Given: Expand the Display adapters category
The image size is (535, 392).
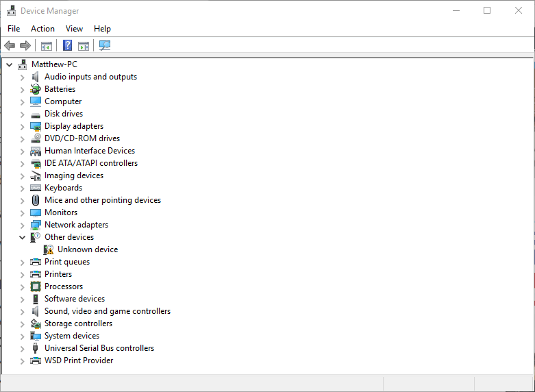Looking at the screenshot, I should pos(22,126).
